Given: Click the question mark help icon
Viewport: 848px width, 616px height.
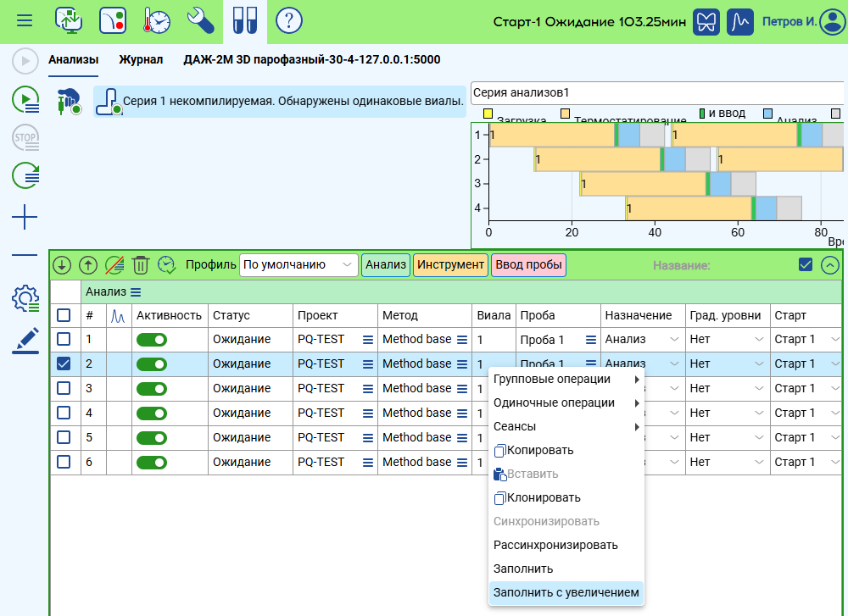Looking at the screenshot, I should (x=289, y=20).
